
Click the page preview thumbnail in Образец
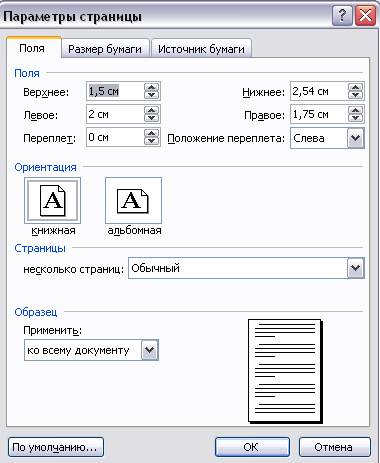[x=285, y=371]
